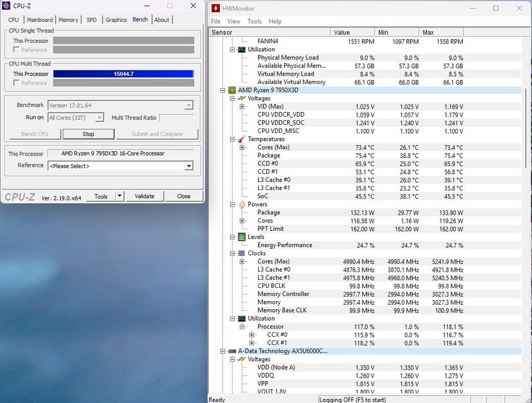Open the HWMonitor Tools menu

click(x=254, y=21)
